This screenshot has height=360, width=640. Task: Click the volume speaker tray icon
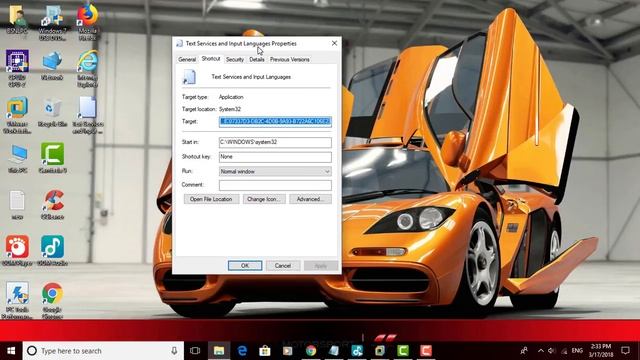coord(552,351)
